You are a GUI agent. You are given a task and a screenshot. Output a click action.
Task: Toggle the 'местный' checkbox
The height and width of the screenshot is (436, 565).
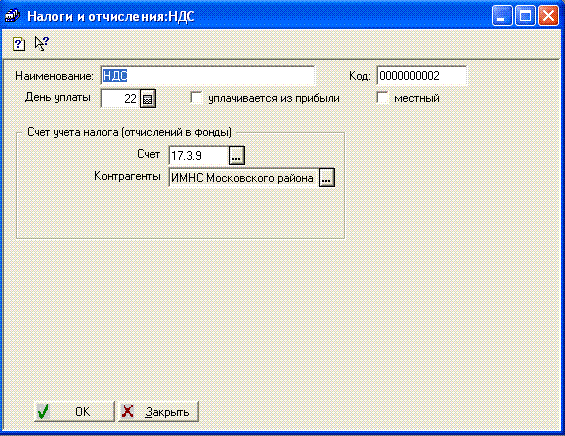click(x=382, y=98)
